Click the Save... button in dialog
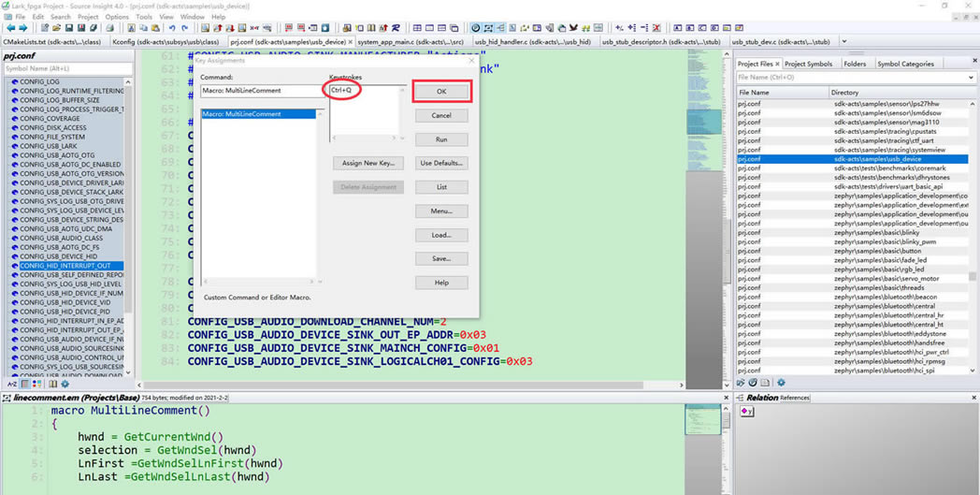The width and height of the screenshot is (980, 495). pyautogui.click(x=441, y=258)
